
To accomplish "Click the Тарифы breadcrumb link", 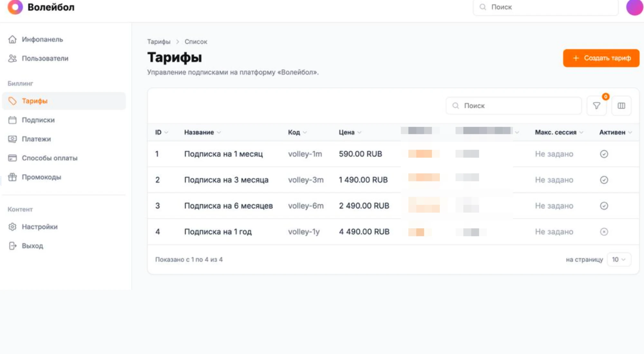I will click(x=159, y=42).
